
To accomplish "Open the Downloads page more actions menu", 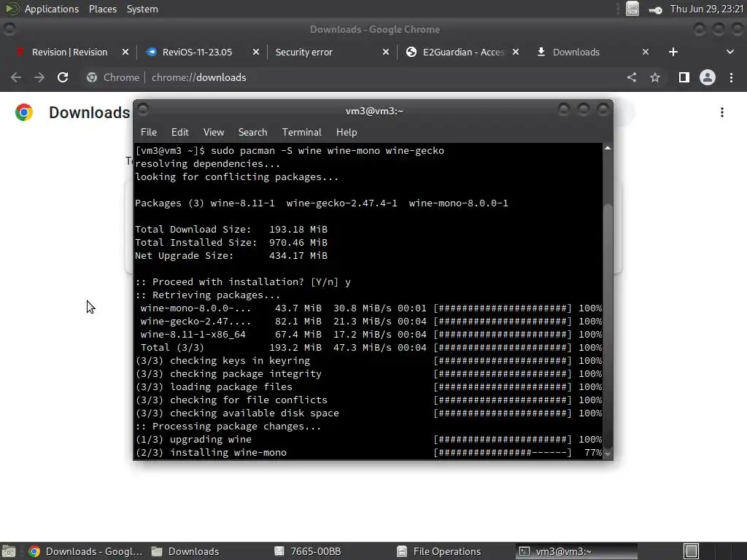I will [722, 112].
